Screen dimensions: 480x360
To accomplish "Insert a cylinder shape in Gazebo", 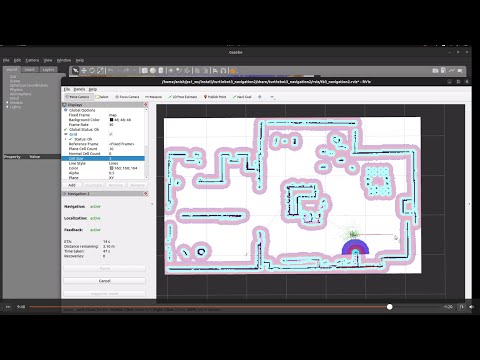I will pyautogui.click(x=161, y=70).
